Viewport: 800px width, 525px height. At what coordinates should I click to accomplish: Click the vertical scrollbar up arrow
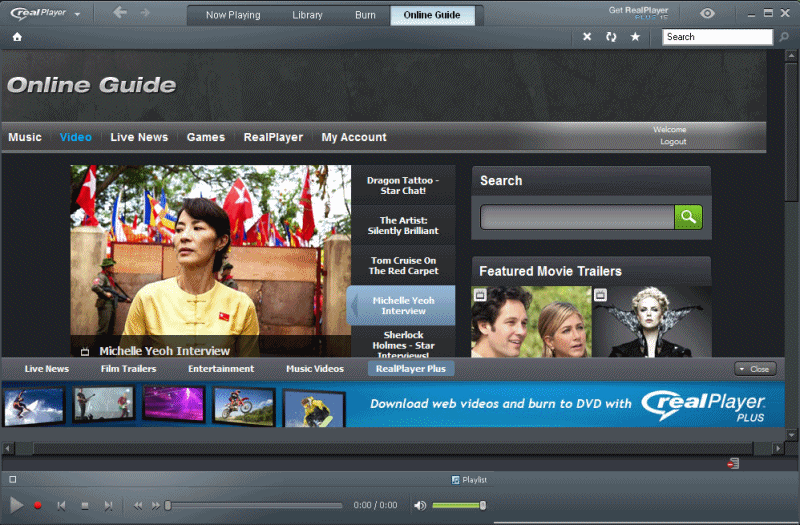point(791,55)
